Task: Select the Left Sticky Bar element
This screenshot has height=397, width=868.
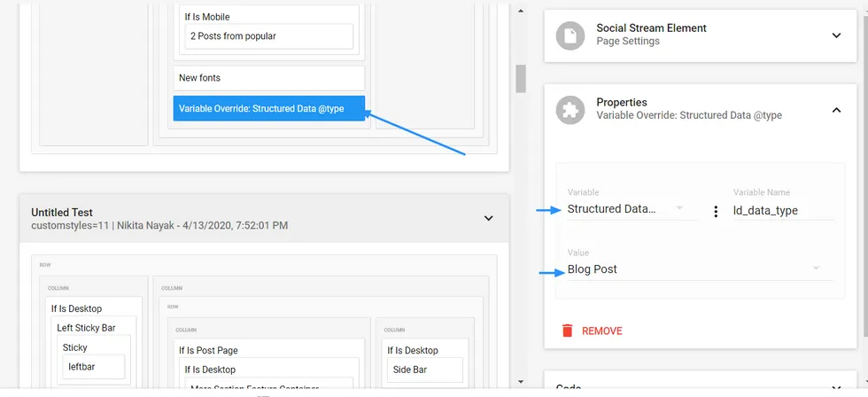Action: pyautogui.click(x=86, y=328)
